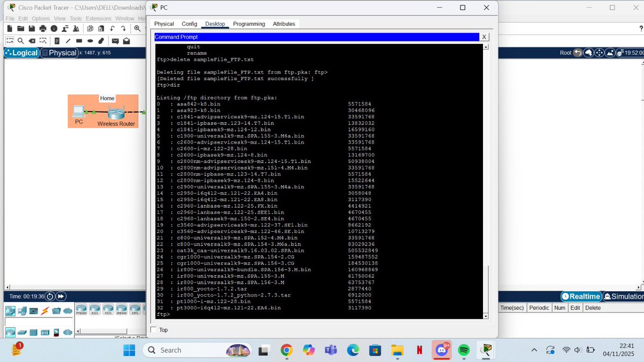The width and height of the screenshot is (644, 362).
Task: Zoom in on the workspace
Action: (x=137, y=28)
